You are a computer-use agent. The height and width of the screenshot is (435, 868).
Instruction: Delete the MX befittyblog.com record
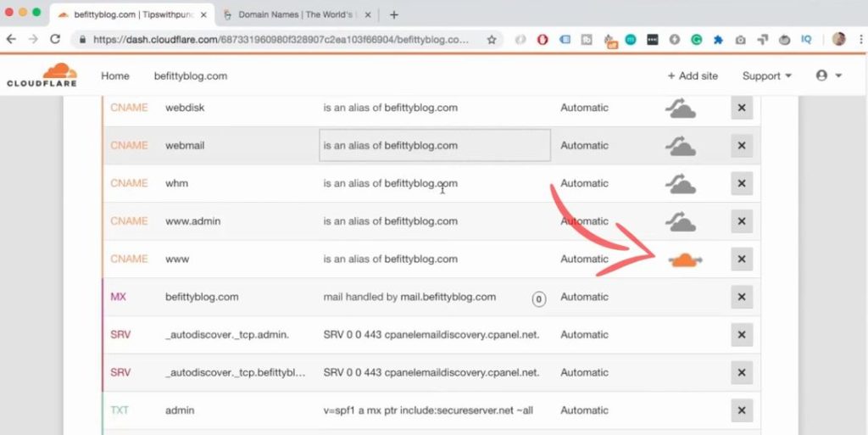click(x=742, y=297)
